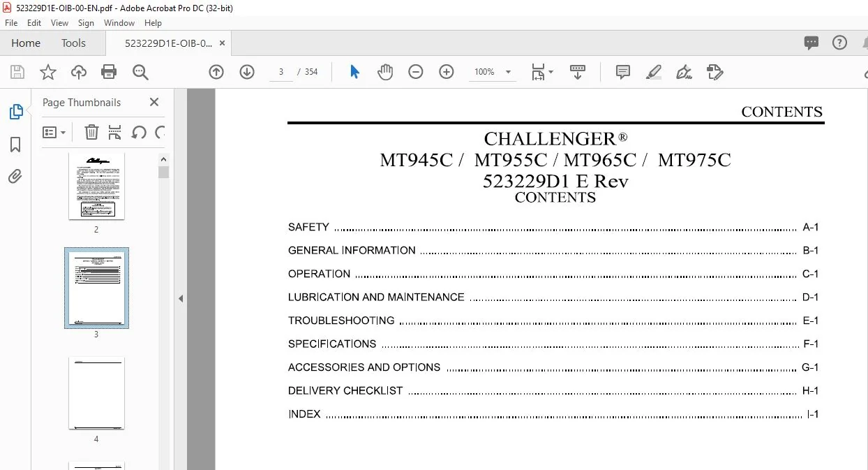Select the Highlight text pen tool
Screen dimensions: 868x470
(x=654, y=72)
